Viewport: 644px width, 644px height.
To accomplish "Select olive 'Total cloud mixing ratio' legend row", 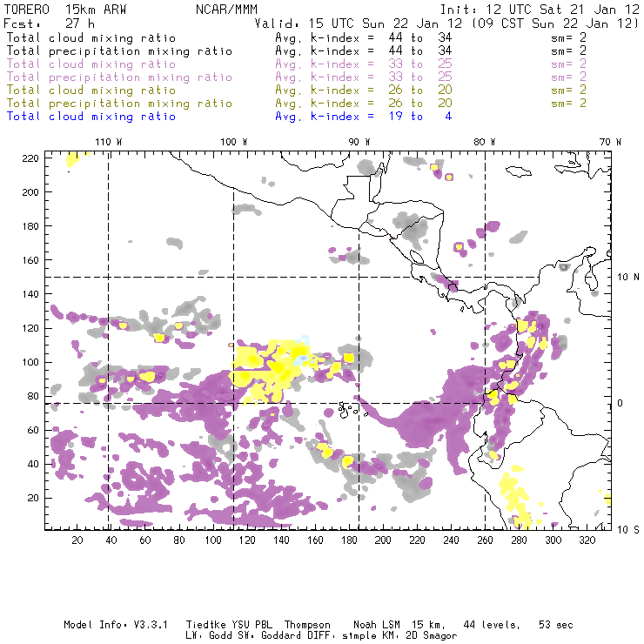I will (x=91, y=90).
